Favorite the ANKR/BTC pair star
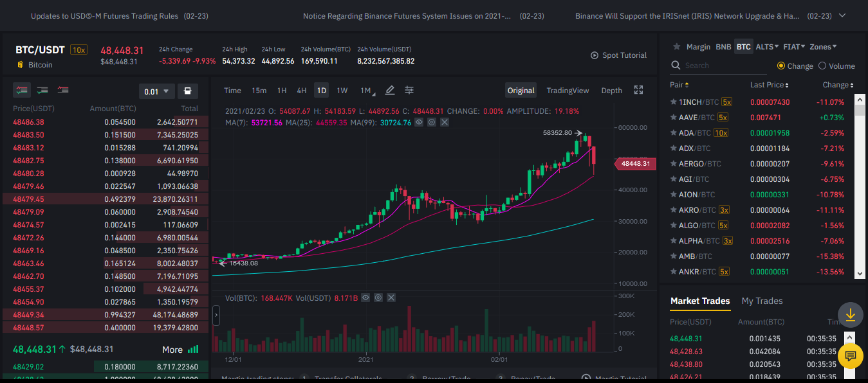 coord(672,272)
